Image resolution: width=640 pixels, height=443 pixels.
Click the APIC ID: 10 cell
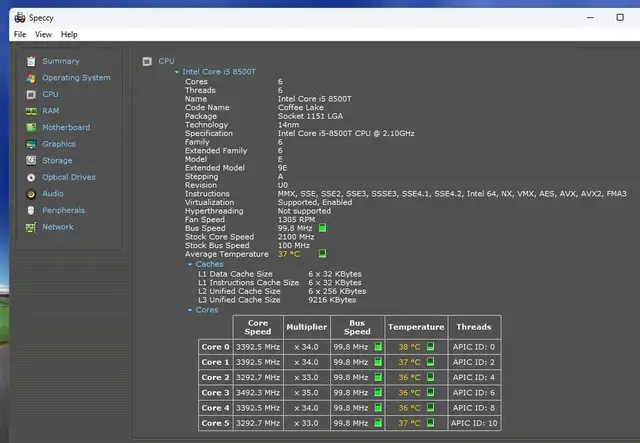[474, 423]
